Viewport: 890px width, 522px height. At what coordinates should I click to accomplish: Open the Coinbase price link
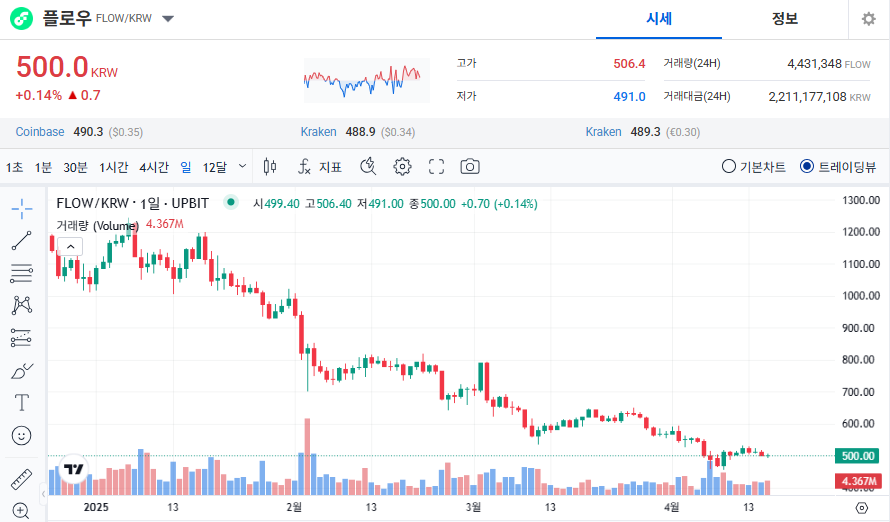[x=40, y=132]
